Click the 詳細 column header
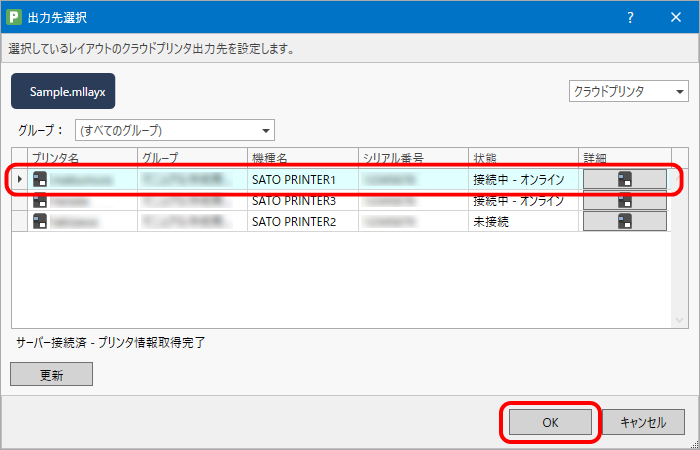Screen dimensions: 700x450 pyautogui.click(x=625, y=158)
